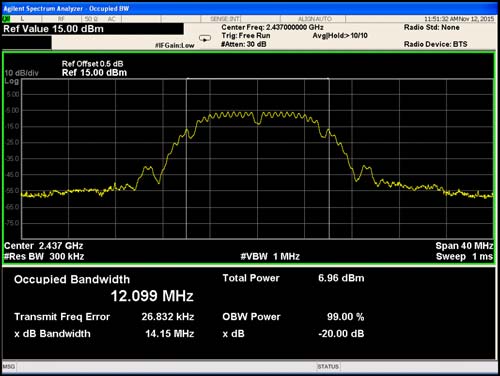
Task: Click the timestamp 11:51:32 AM Nov 12, 2015
Action: 459,19
